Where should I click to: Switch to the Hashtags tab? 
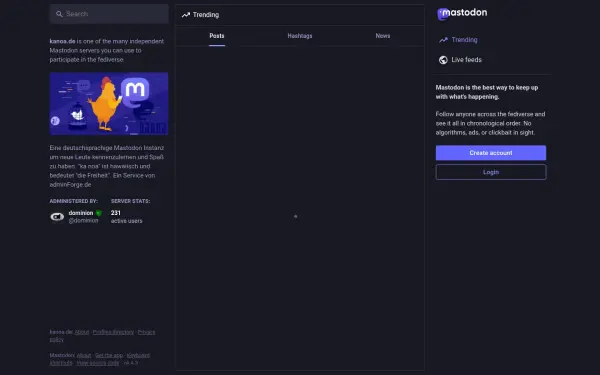coord(300,36)
